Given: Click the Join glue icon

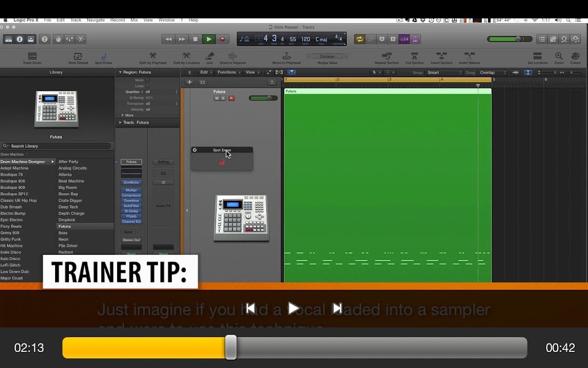Looking at the screenshot, I should pos(210,56).
